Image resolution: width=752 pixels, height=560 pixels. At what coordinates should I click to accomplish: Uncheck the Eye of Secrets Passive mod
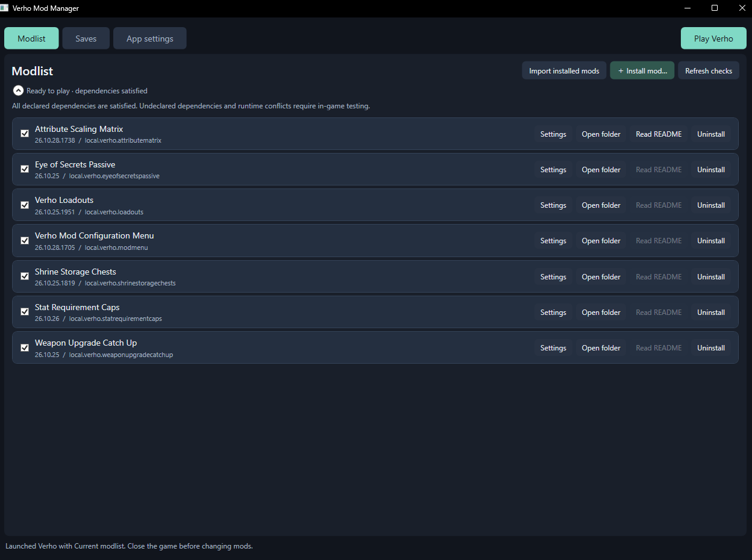(x=25, y=169)
